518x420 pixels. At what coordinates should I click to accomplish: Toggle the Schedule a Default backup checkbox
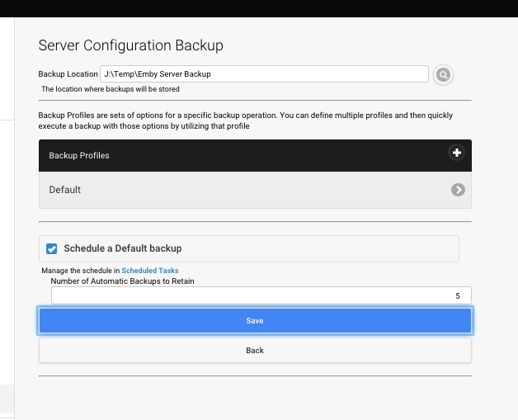point(52,248)
